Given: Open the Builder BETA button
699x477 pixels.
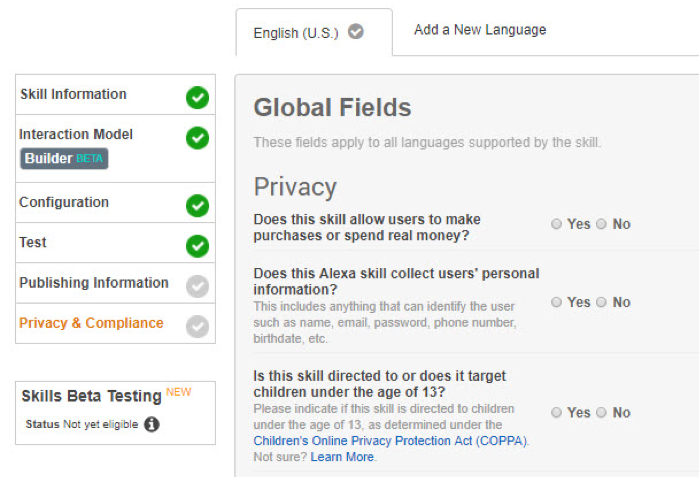Looking at the screenshot, I should click(x=63, y=158).
